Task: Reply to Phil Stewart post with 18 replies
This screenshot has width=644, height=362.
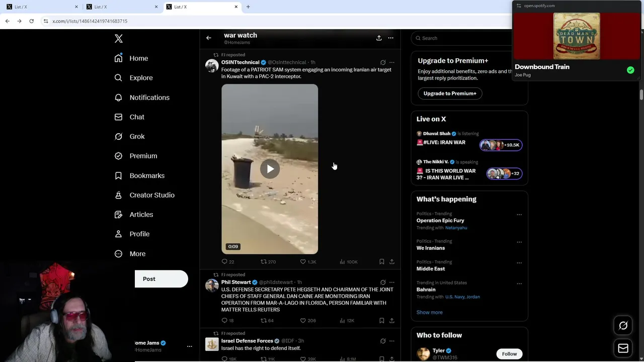Action: [x=228, y=320]
